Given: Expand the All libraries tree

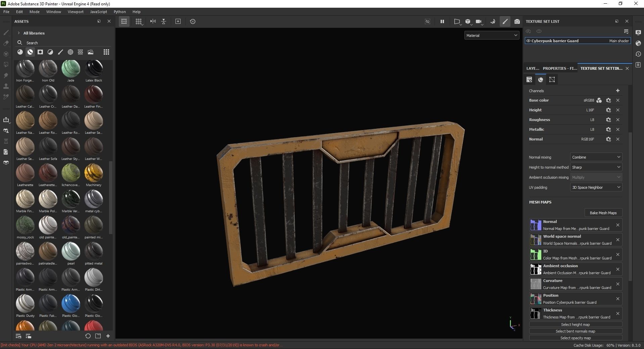Looking at the screenshot, I should [19, 33].
